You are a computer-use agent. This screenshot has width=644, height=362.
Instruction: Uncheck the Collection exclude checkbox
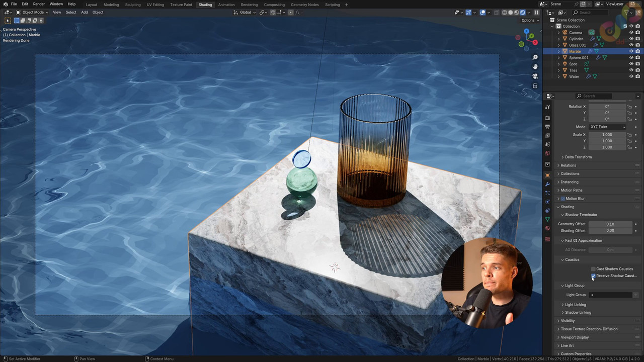[x=625, y=26]
